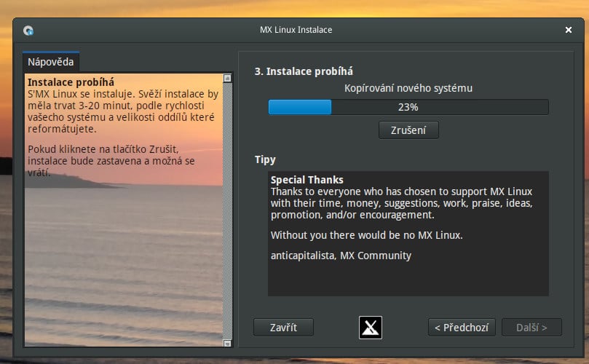Screen dimensions: 589x364
Task: Click the Kopírování nového systému status label
Action: pyautogui.click(x=408, y=88)
